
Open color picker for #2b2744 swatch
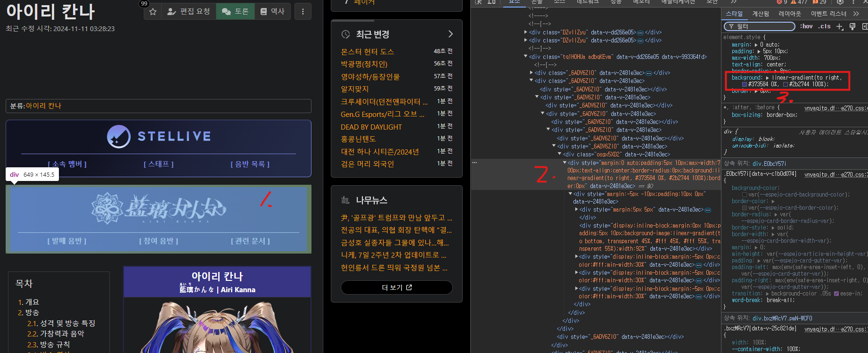coord(786,84)
